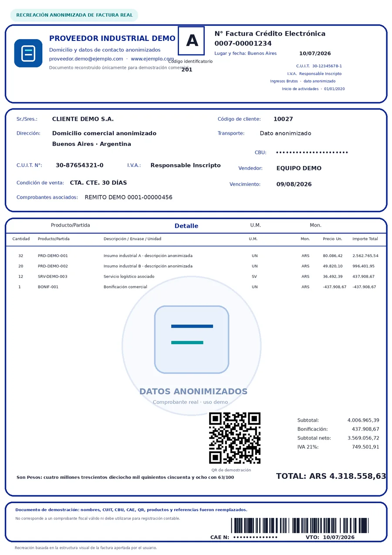Viewport: 392px width, 555px height.
Task: Click unit price 36.492,39
Action: [x=333, y=277]
